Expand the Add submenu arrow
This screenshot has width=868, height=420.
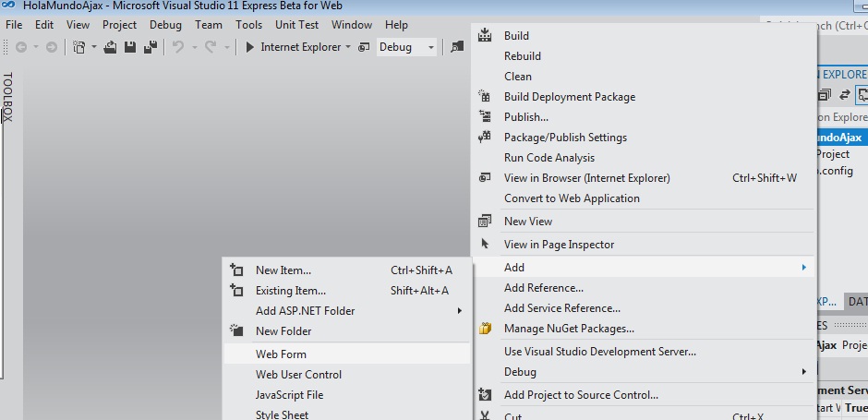(803, 268)
